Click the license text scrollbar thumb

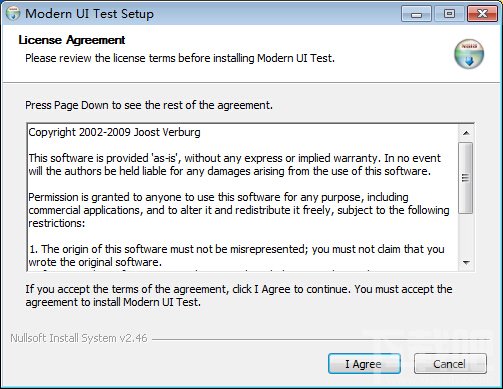[465, 178]
